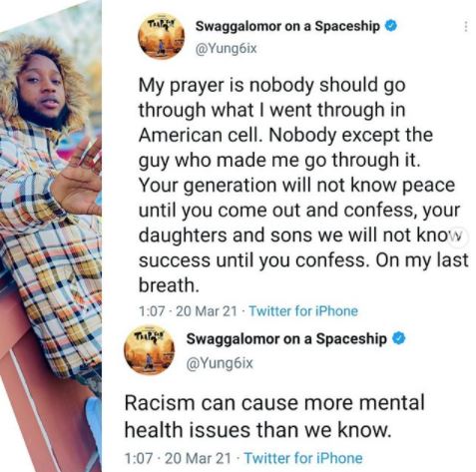Open Twitter for iPhone link under first tweet
476x472 pixels.
tap(303, 311)
